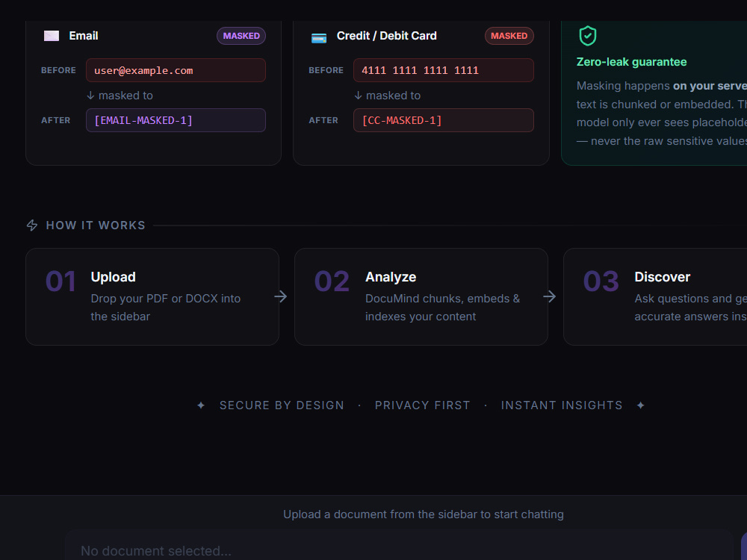This screenshot has height=560, width=747.
Task: Click the large 02 step number
Action: [x=332, y=281]
